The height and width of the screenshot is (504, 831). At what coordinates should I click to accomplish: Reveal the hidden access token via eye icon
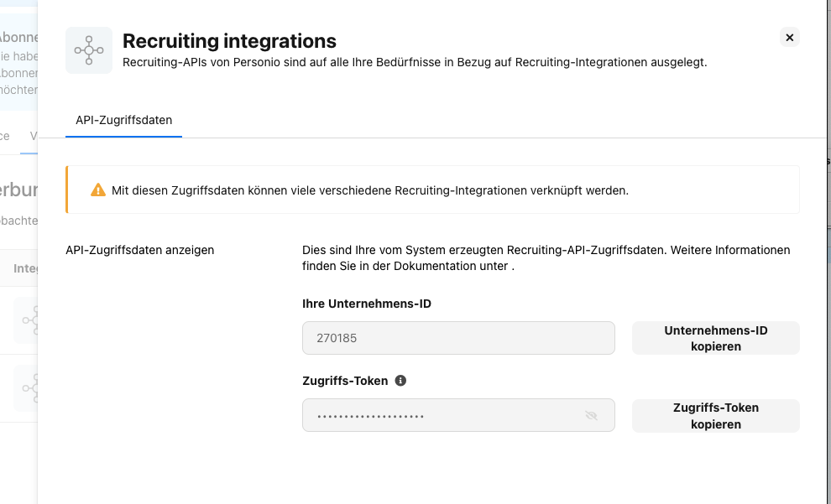tap(591, 416)
